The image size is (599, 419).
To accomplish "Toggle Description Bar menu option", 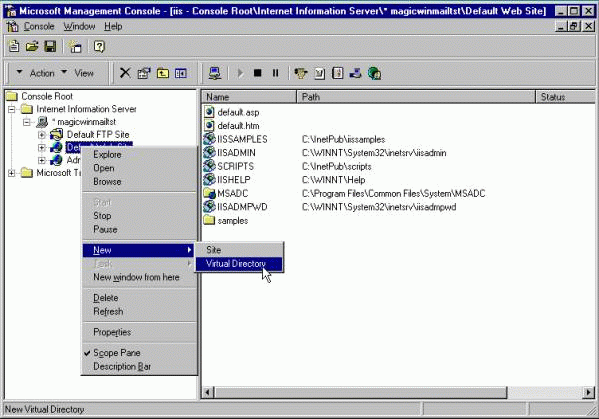I will pyautogui.click(x=139, y=367).
